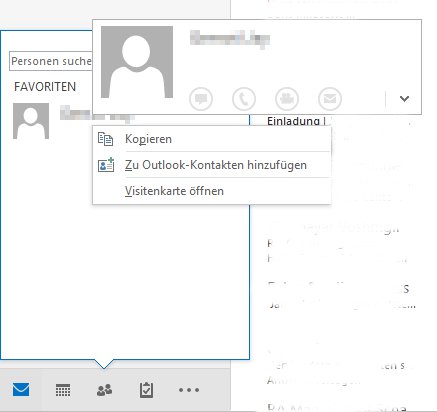
Task: Start video call from contact card
Action: pyautogui.click(x=287, y=99)
